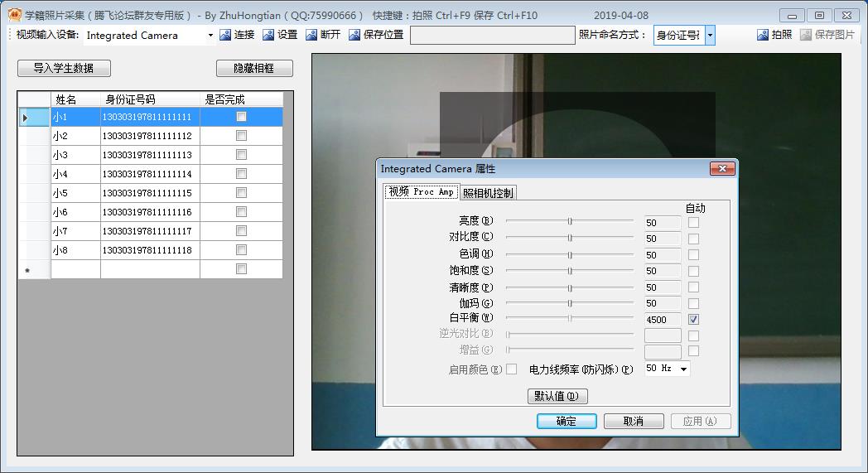Viewport: 868px width, 473px height.
Task: Open the 电力线频率 50 Hz dropdown
Action: coord(684,369)
